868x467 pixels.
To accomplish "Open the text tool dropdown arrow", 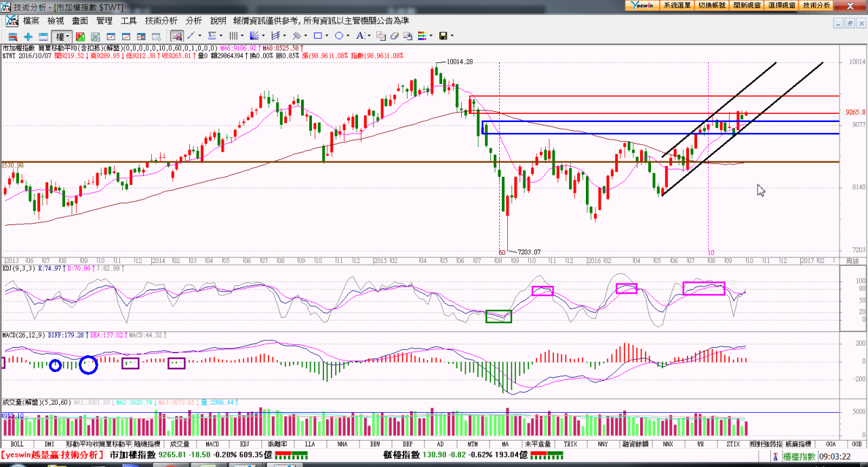I will (x=368, y=36).
